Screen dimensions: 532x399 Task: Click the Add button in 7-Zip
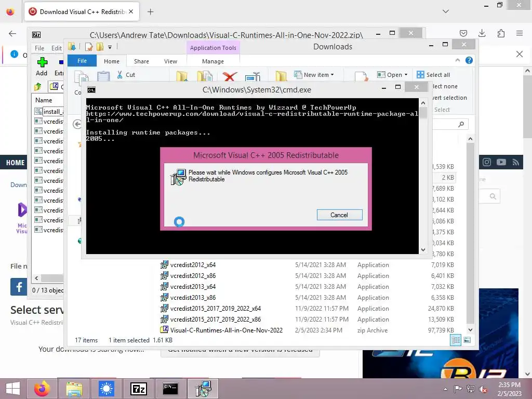42,66
